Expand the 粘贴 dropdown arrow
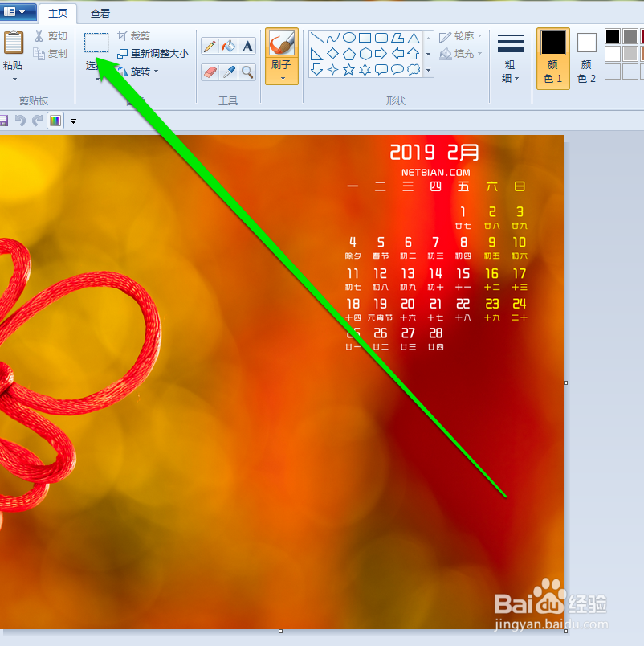 pyautogui.click(x=14, y=78)
